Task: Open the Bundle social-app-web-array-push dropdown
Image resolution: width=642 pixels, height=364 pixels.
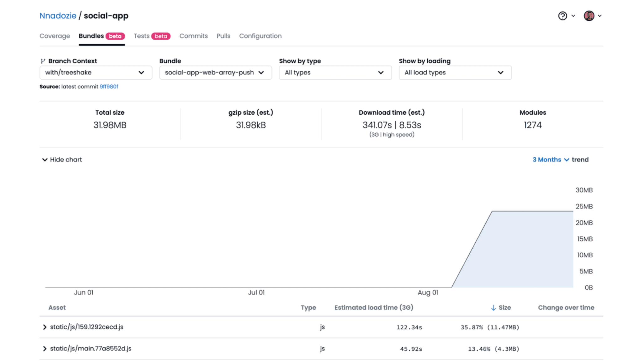Action: tap(215, 72)
